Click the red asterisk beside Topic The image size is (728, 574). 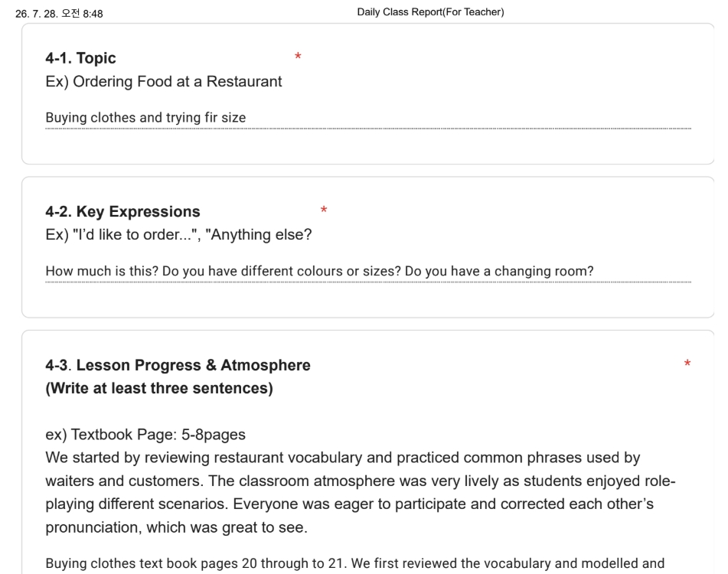(x=298, y=57)
